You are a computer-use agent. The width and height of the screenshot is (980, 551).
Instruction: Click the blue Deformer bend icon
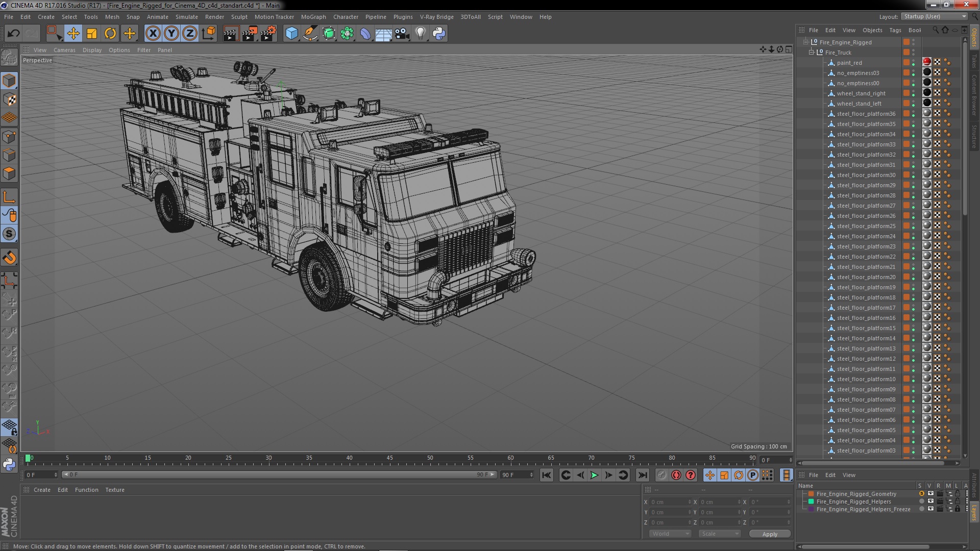point(365,34)
